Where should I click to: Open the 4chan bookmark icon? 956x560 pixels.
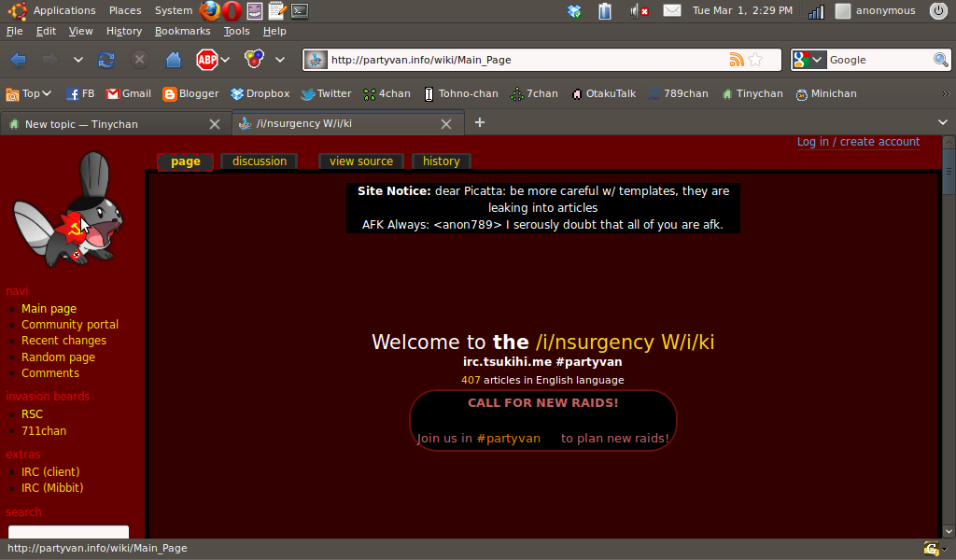pos(368,93)
